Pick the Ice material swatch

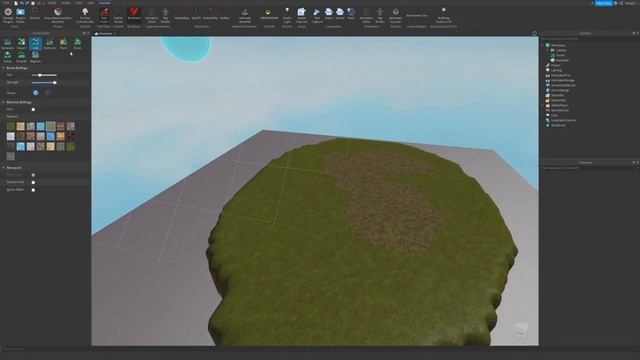coord(20,146)
